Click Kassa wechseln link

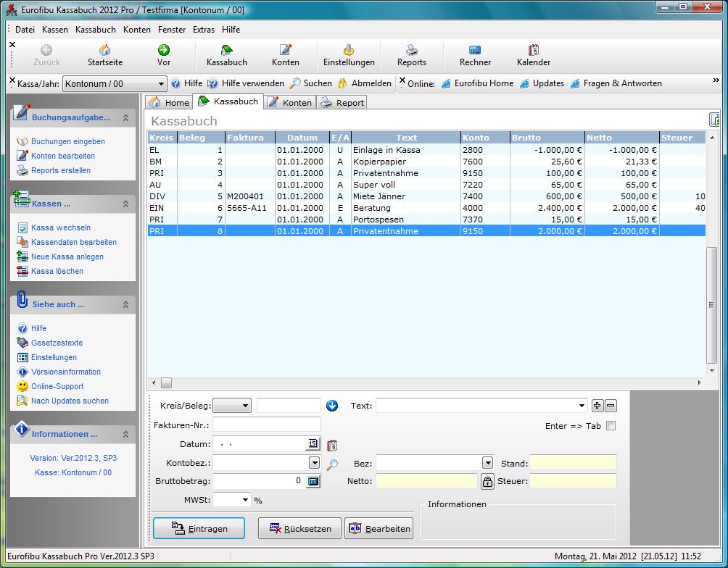[x=61, y=227]
